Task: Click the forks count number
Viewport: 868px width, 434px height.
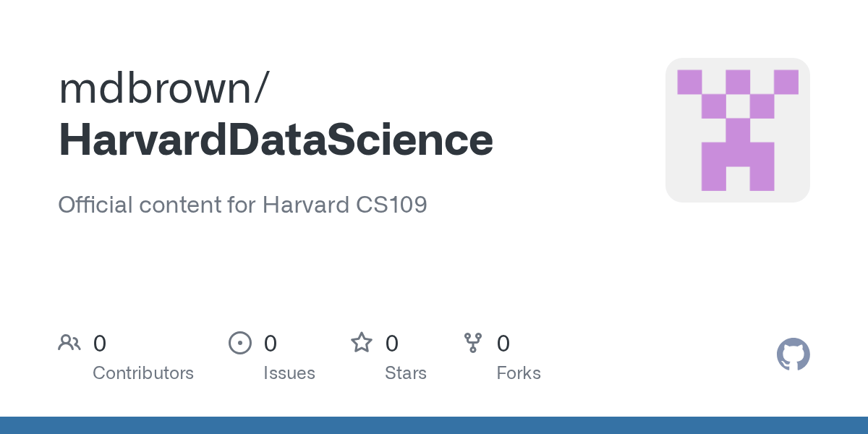Action: tap(503, 343)
